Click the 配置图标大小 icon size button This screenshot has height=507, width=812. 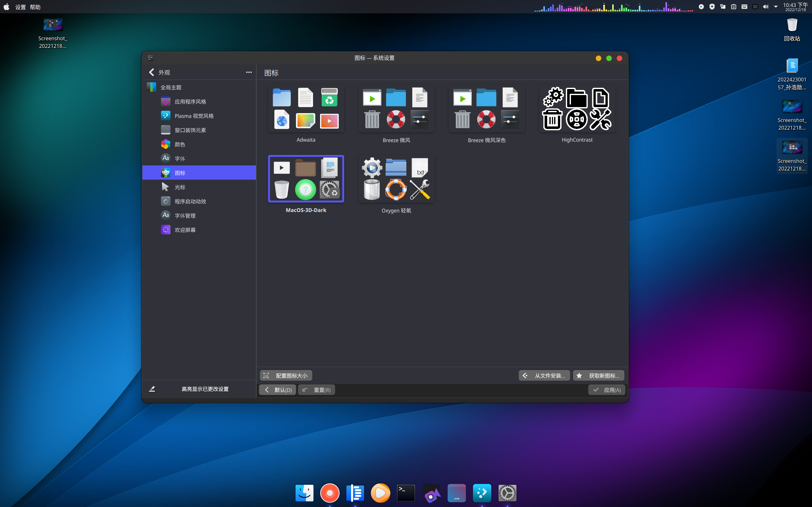(x=286, y=375)
